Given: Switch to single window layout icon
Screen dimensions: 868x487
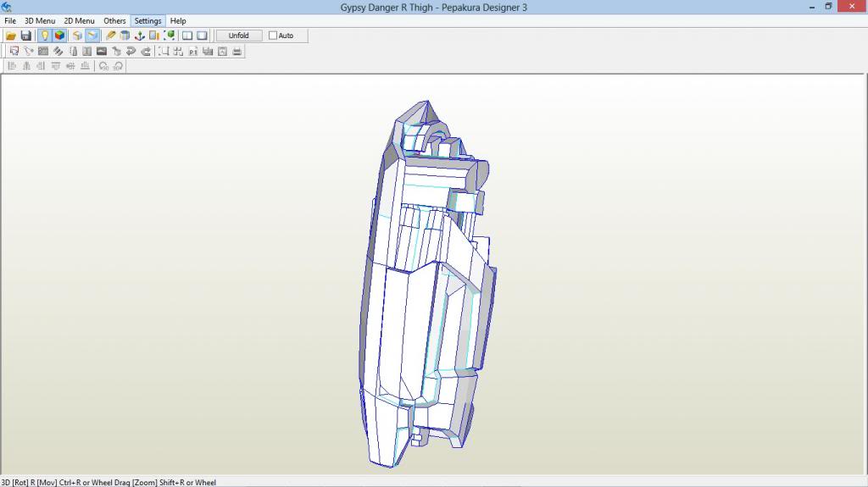Looking at the screenshot, I should pos(202,36).
